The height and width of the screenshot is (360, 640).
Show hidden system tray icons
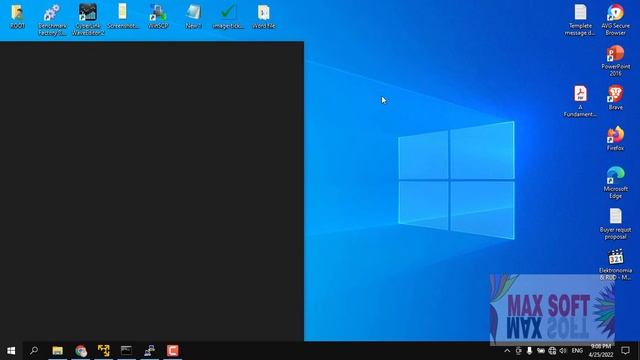pyautogui.click(x=507, y=351)
